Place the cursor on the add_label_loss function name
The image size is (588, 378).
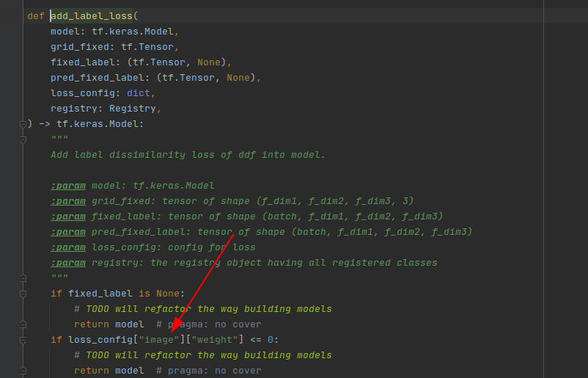[92, 16]
